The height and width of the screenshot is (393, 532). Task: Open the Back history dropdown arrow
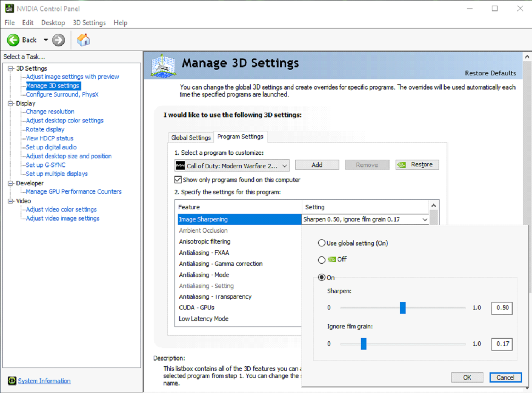pyautogui.click(x=46, y=40)
